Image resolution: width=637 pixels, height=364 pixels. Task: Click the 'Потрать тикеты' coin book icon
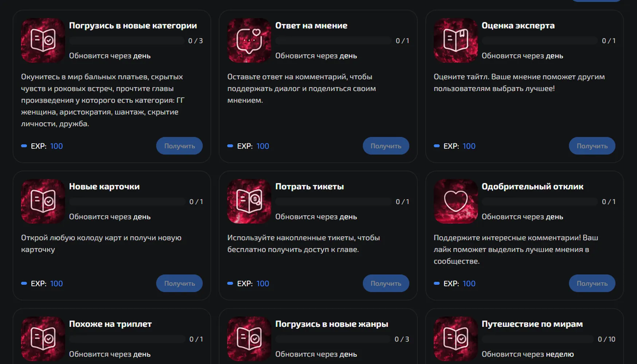point(249,201)
